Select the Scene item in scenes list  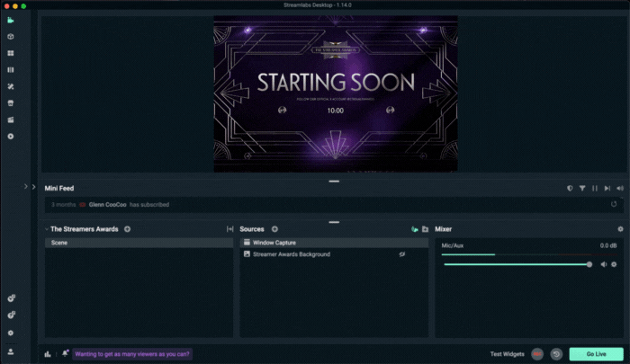[x=139, y=243]
